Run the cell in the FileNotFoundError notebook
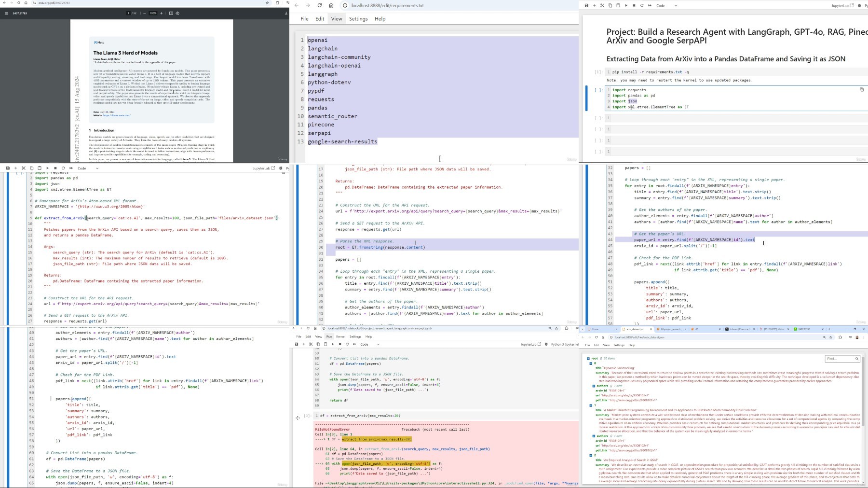 333,344
